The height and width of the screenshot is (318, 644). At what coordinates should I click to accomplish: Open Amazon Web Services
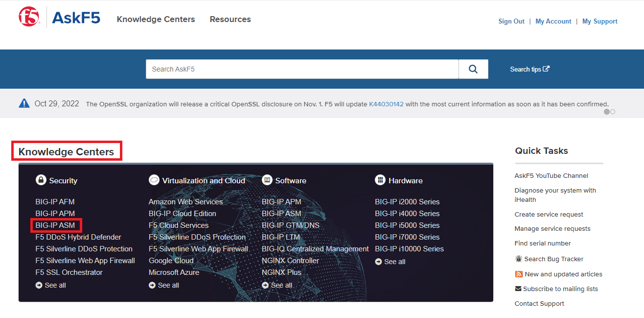point(185,201)
